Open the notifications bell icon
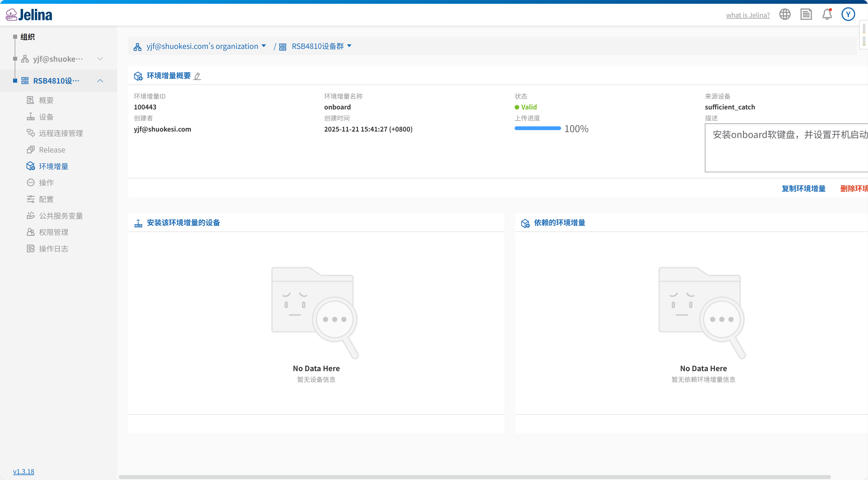 point(827,15)
